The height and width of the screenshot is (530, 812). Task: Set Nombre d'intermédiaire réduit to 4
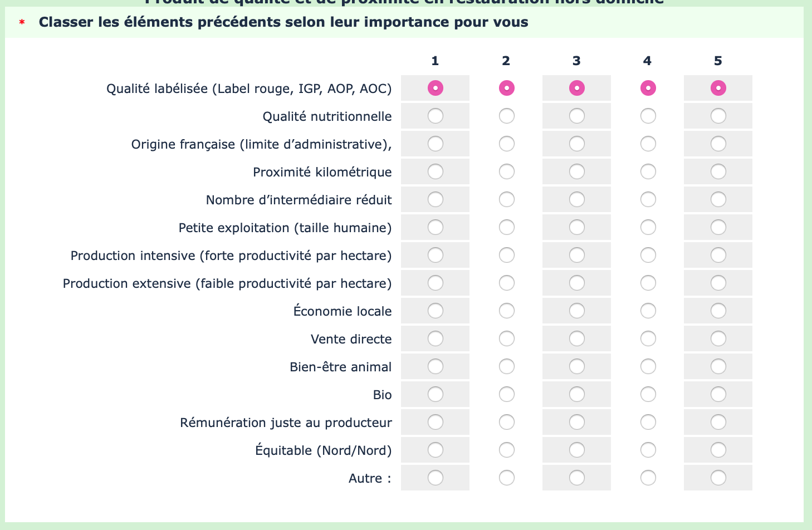(x=648, y=199)
